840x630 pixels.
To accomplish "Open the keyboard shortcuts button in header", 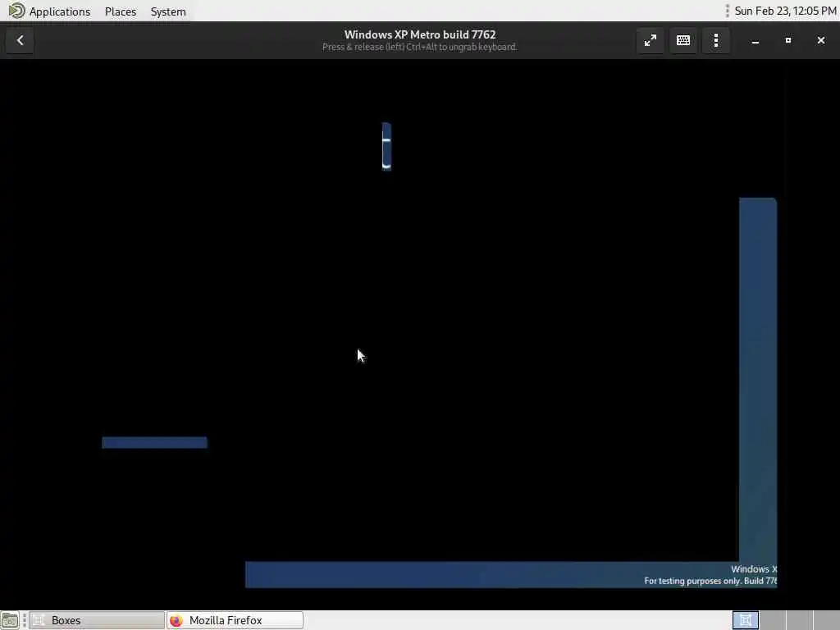I will [x=683, y=40].
